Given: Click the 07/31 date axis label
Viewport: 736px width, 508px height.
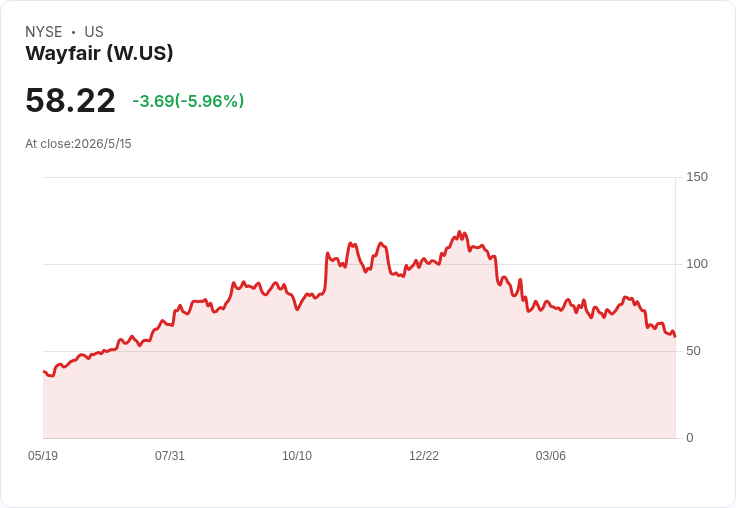Looking at the screenshot, I should point(170,455).
